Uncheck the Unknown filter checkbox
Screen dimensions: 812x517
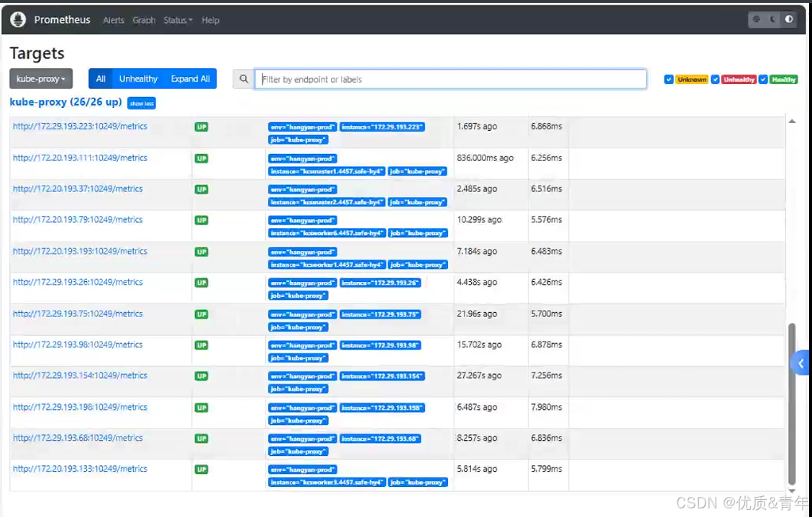669,79
